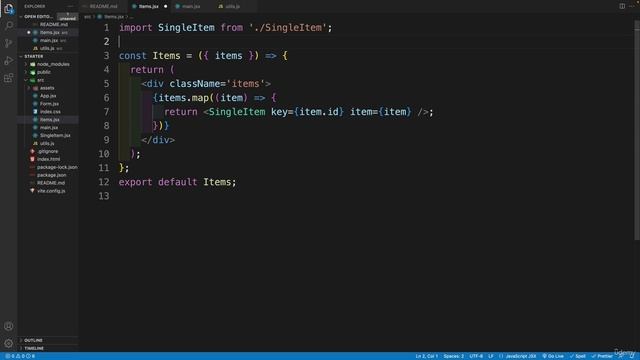This screenshot has width=640, height=360.
Task: Expand the public folder
Action: point(26,72)
